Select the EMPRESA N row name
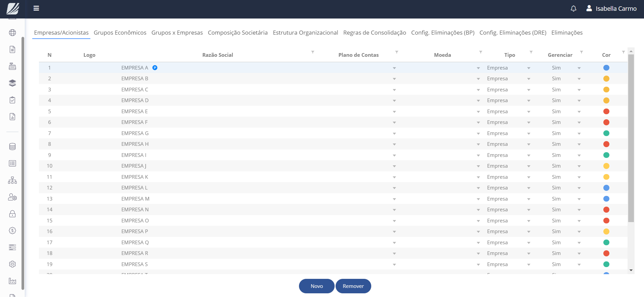 coord(135,209)
